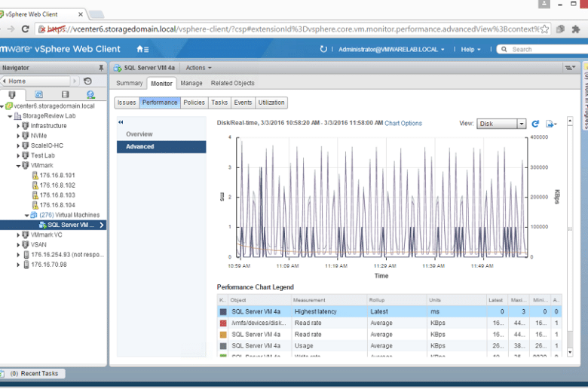Close the vSphere Web Client browser tab
588x389 pixels.
point(81,14)
